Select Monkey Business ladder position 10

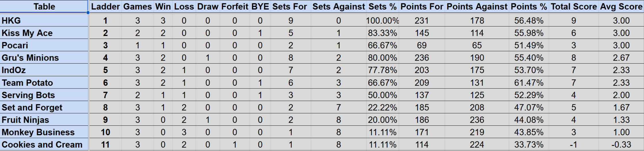point(105,132)
